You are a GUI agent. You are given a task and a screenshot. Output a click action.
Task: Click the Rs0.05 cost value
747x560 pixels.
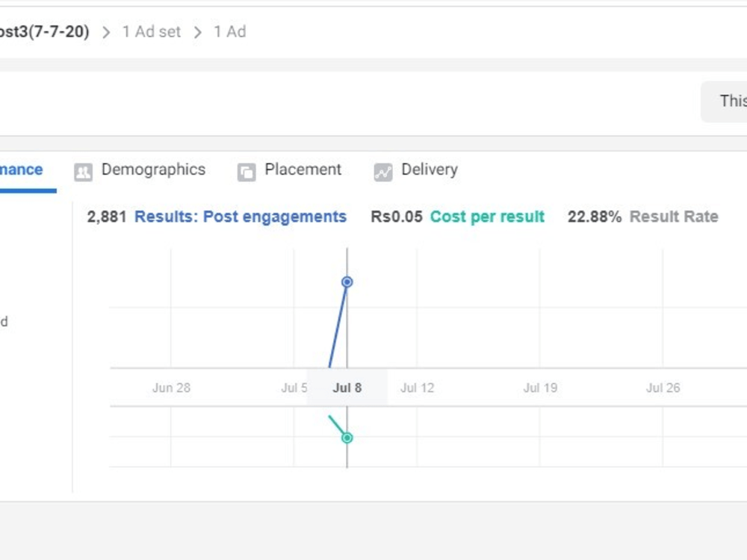397,217
